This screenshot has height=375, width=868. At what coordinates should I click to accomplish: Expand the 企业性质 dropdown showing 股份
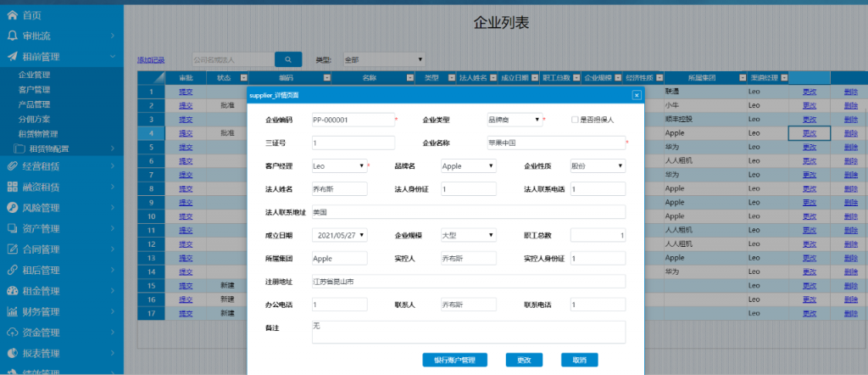tap(598, 166)
